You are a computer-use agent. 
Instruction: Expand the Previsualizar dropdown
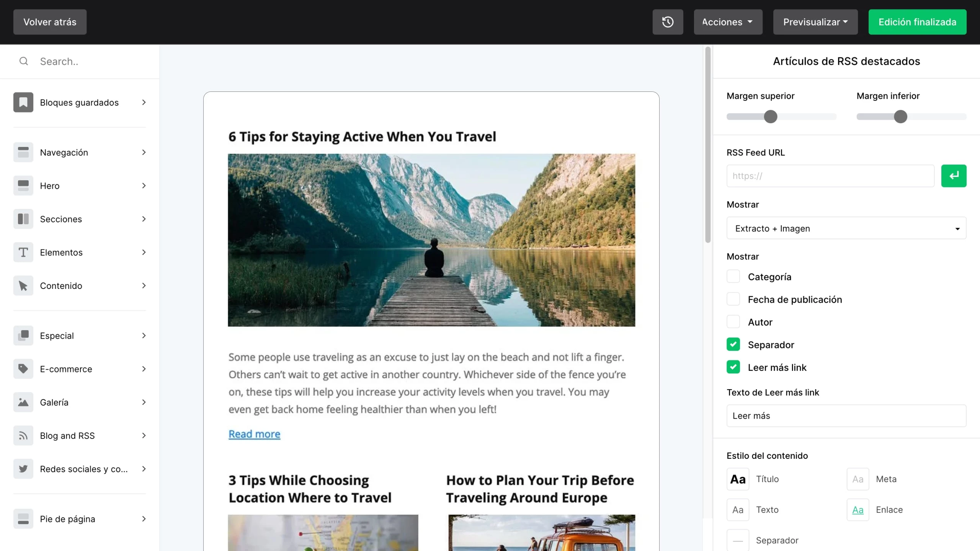coord(815,22)
